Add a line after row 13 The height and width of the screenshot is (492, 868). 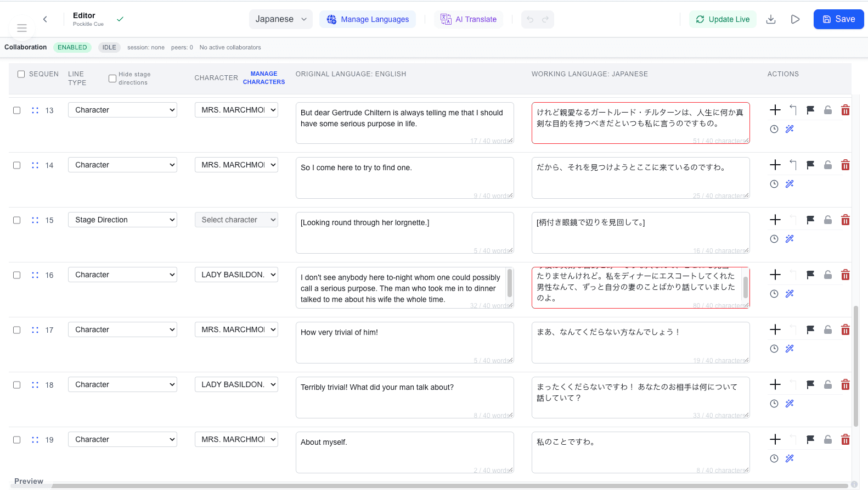(x=775, y=110)
